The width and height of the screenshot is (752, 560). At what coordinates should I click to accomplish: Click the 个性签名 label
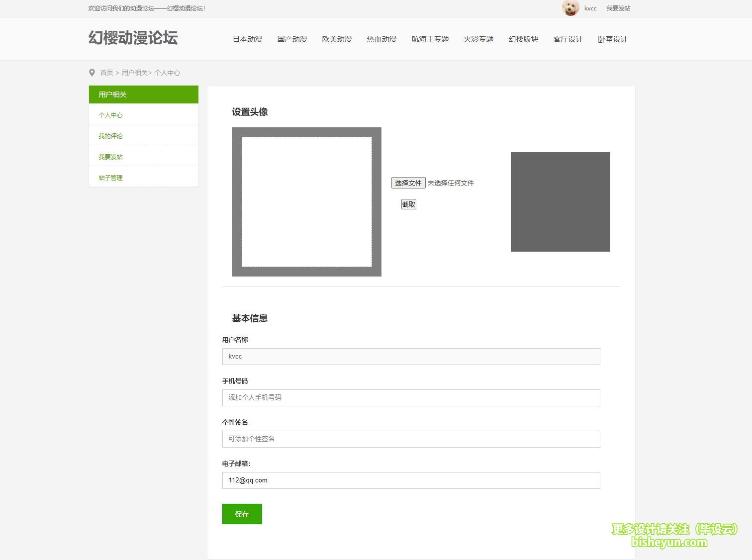pos(235,422)
